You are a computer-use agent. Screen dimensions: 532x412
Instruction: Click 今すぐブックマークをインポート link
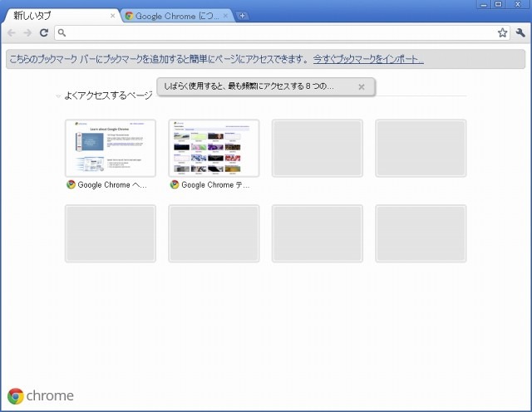tap(368, 59)
